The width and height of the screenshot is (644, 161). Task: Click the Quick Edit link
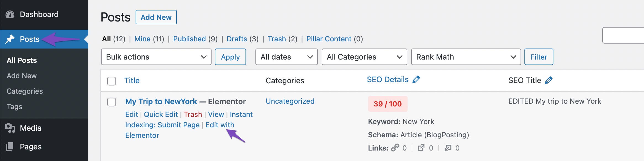click(x=161, y=114)
